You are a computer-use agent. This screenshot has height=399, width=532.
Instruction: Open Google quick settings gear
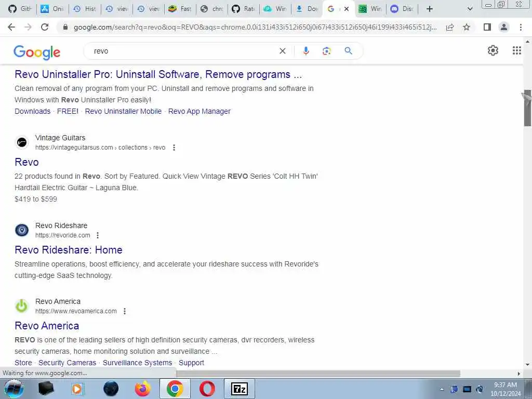click(x=493, y=50)
